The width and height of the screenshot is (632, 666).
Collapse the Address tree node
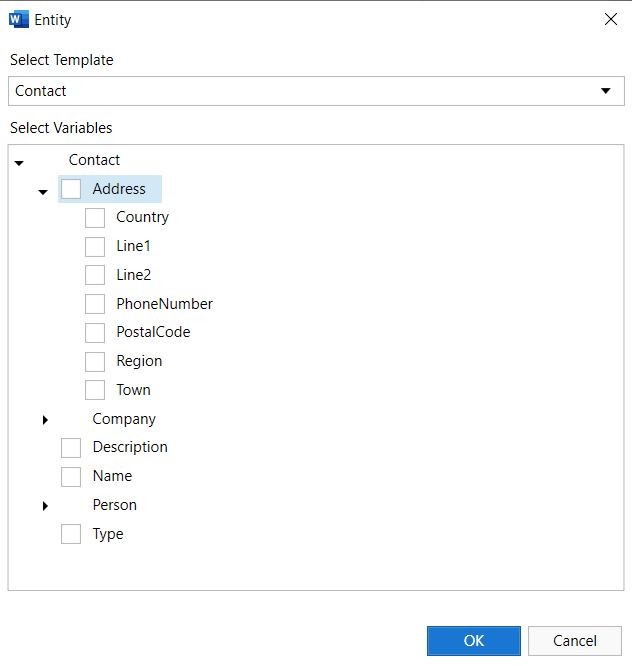43,191
